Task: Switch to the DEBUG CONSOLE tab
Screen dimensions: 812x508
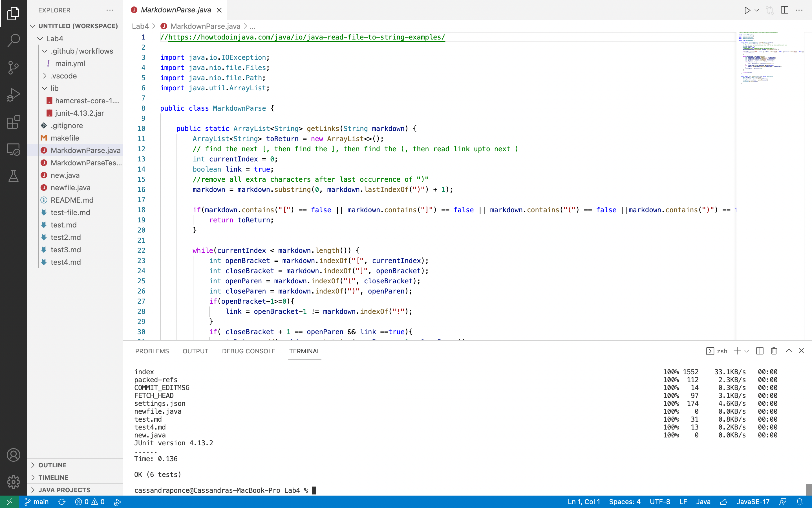Action: [x=249, y=351]
